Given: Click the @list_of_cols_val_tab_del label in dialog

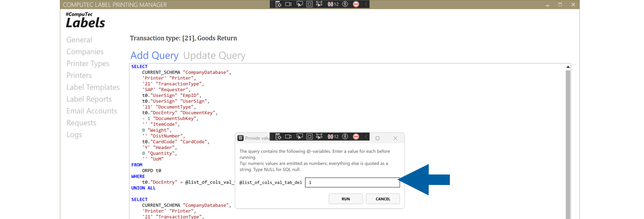Looking at the screenshot, I should coord(271,182).
